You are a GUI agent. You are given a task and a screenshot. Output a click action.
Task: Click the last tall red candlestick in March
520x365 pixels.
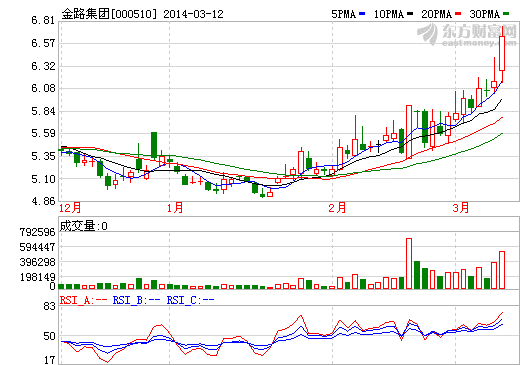click(502, 53)
